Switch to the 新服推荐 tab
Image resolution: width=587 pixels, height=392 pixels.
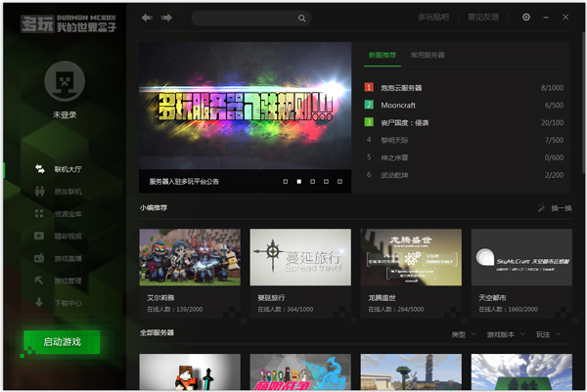[x=383, y=56]
